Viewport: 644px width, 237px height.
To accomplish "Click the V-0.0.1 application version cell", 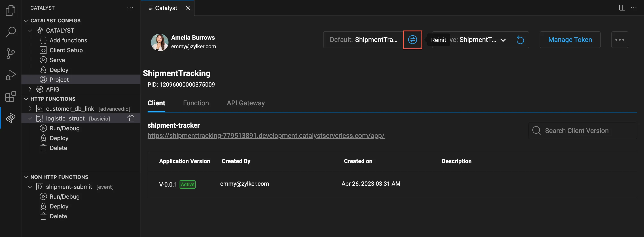I will [168, 184].
